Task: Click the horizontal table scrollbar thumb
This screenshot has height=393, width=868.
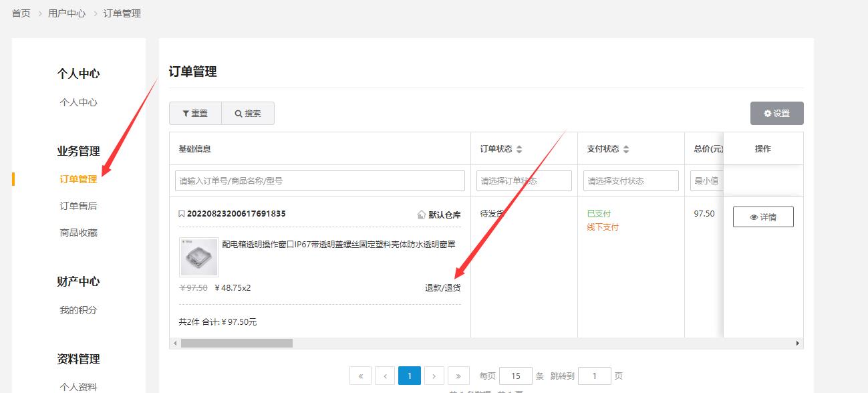Action: point(237,343)
